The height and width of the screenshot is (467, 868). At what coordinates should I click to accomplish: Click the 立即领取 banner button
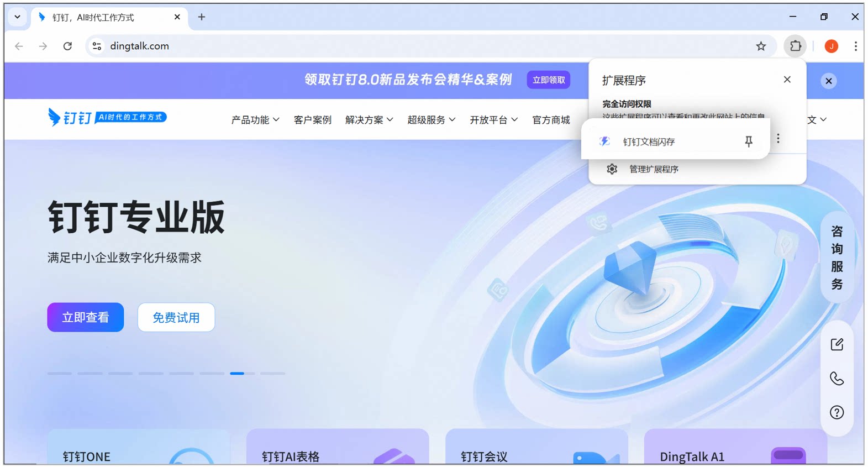click(549, 80)
